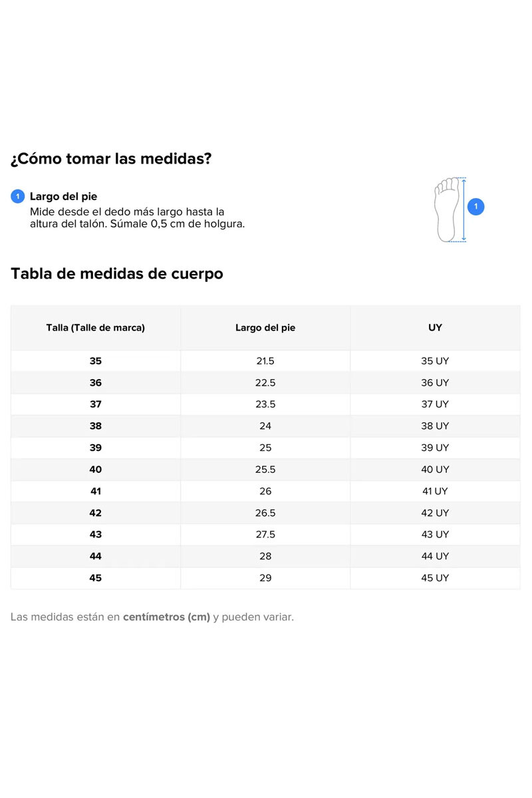Click size 35 in the Talla column

[x=96, y=361]
